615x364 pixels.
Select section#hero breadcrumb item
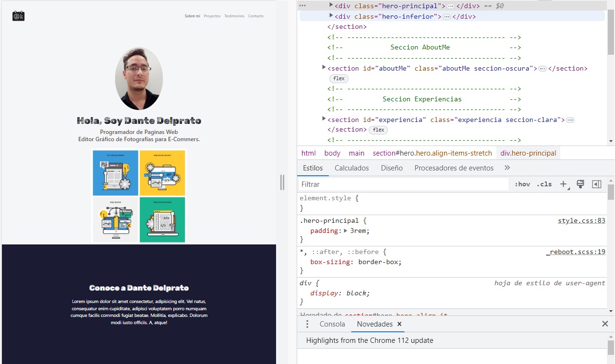pos(433,153)
